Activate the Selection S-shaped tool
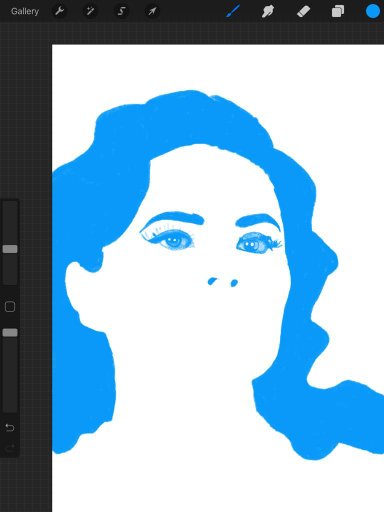The height and width of the screenshot is (512, 384). [121, 12]
